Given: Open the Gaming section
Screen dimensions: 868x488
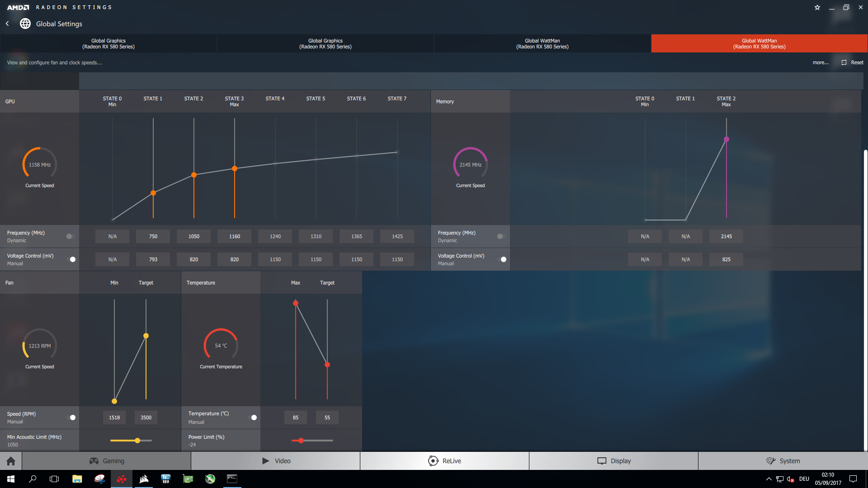Looking at the screenshot, I should pyautogui.click(x=107, y=461).
